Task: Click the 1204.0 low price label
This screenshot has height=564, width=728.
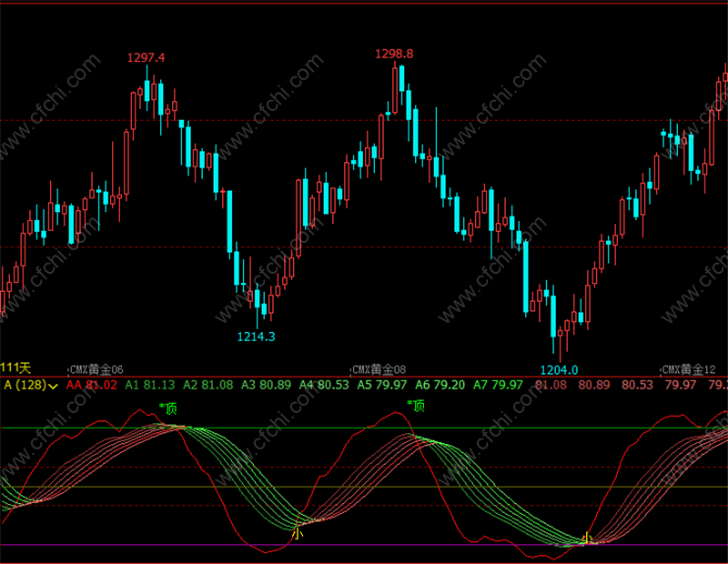Action: [559, 370]
